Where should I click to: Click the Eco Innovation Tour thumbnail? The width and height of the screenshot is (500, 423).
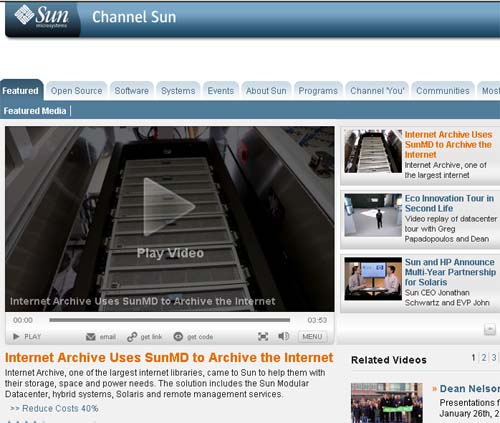pyautogui.click(x=373, y=215)
